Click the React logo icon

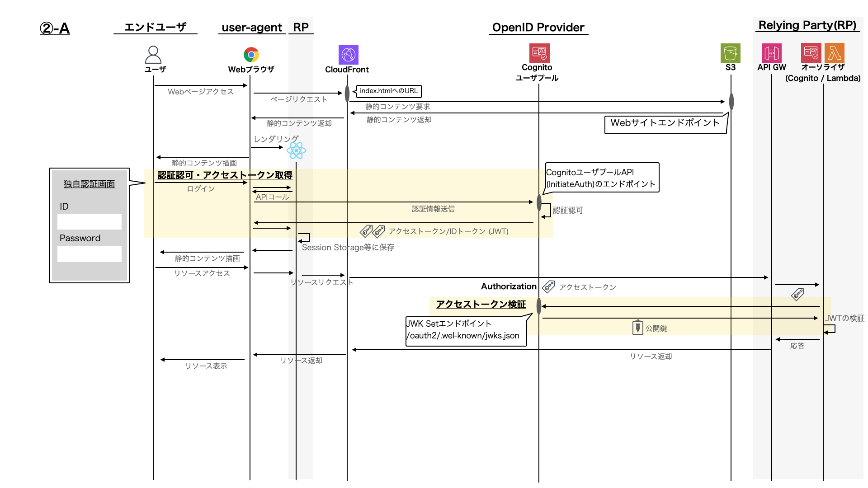296,150
